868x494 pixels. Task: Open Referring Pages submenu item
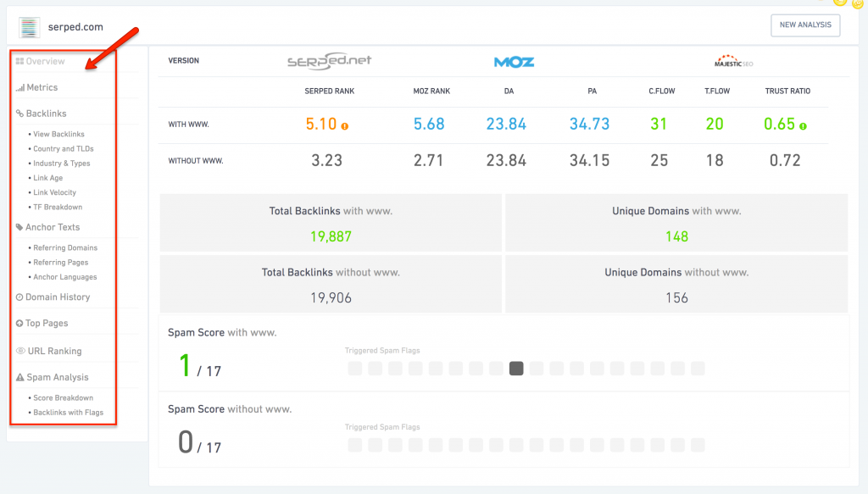coord(60,262)
